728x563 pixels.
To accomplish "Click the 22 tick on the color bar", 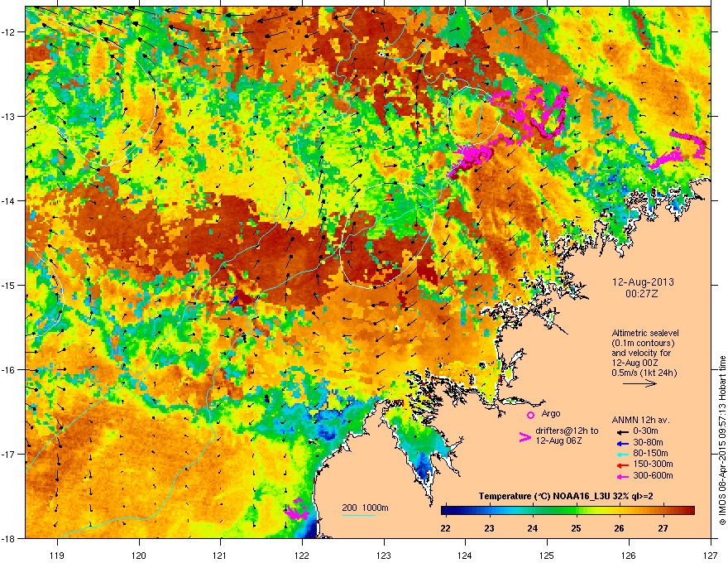I will (445, 528).
